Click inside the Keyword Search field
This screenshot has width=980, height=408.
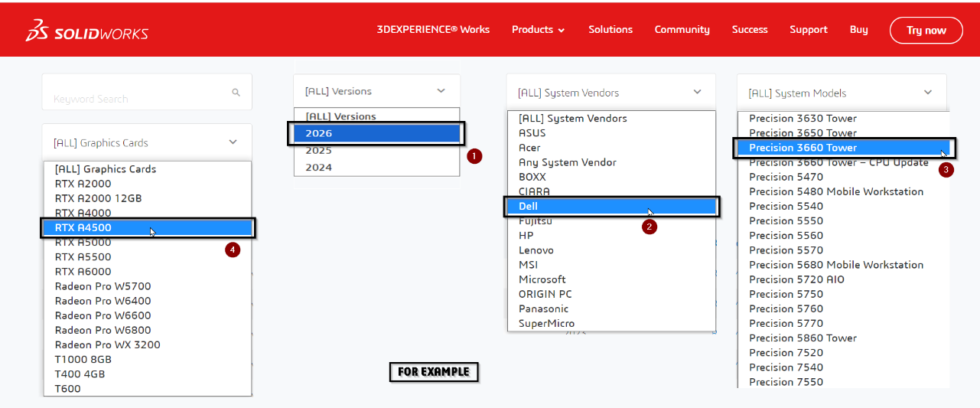point(138,98)
